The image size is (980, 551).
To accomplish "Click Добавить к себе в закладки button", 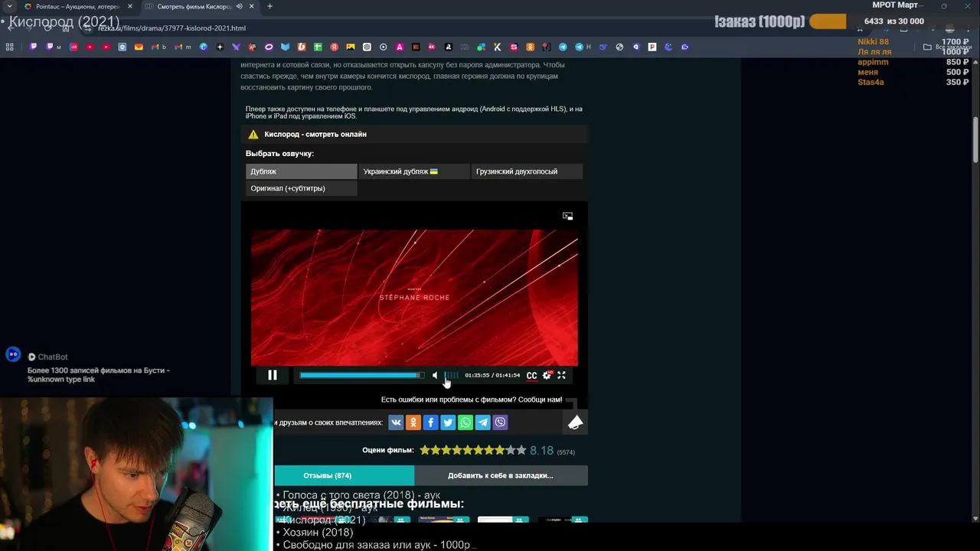I will [x=501, y=475].
